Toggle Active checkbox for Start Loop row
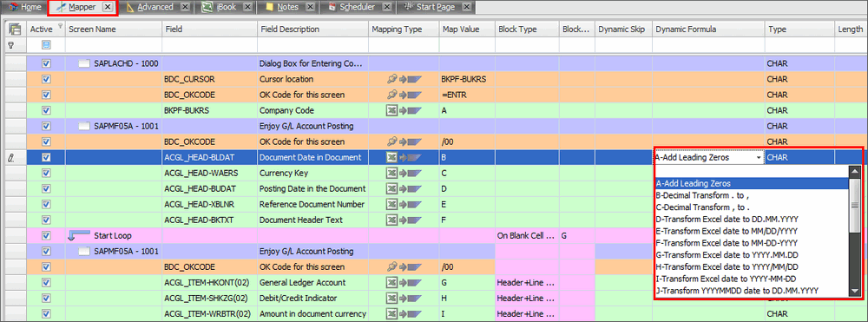The width and height of the screenshot is (868, 322). pyautogui.click(x=47, y=236)
